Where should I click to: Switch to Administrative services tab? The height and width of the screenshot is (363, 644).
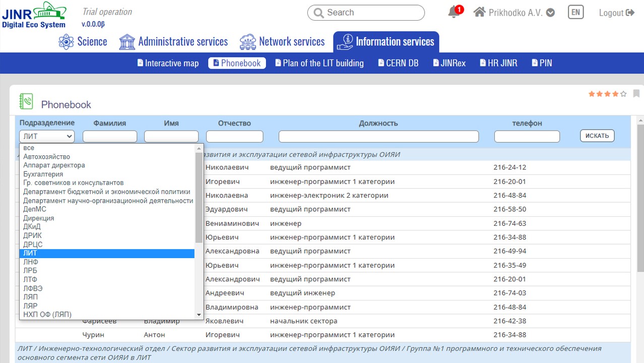pyautogui.click(x=173, y=42)
